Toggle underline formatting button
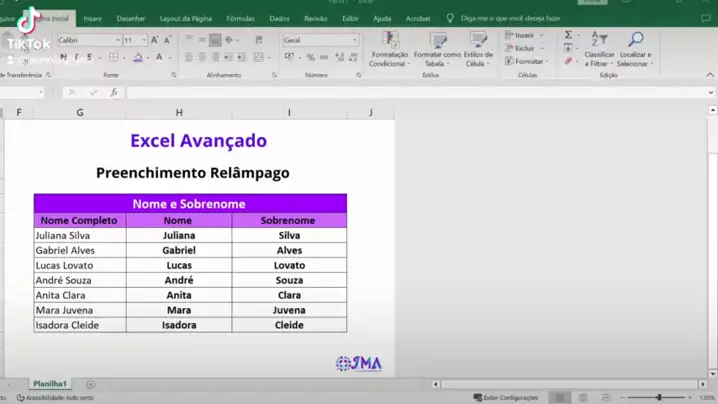This screenshot has height=404, width=718. (x=88, y=58)
